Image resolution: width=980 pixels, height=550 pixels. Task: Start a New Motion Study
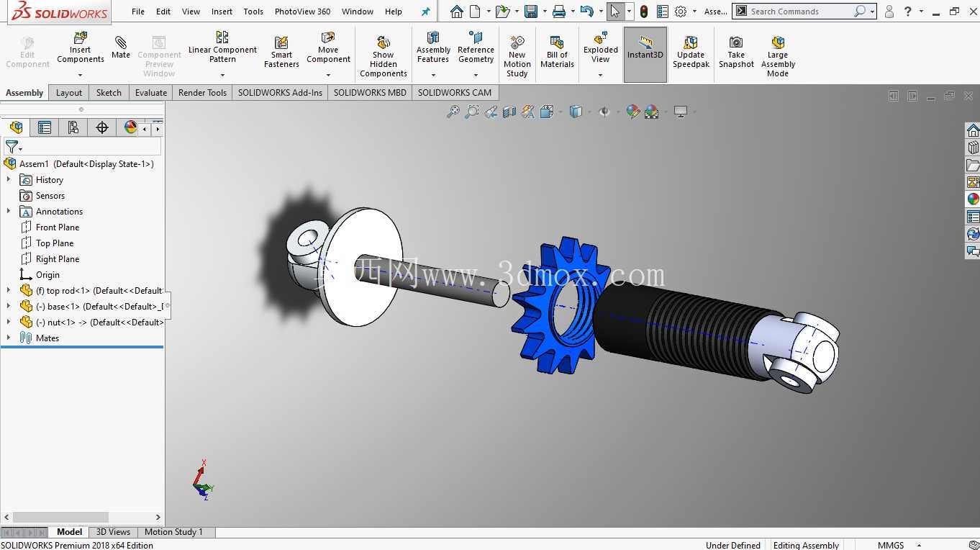pos(517,56)
